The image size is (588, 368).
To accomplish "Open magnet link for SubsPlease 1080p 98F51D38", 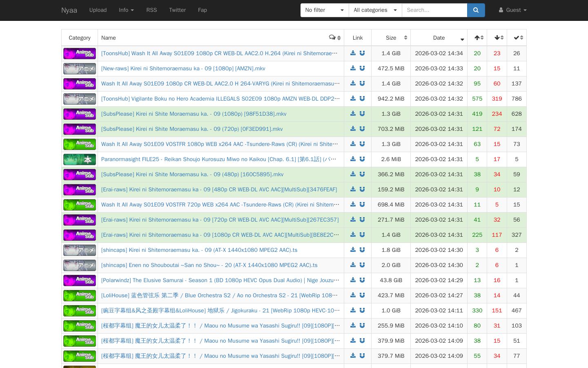I will (x=362, y=114).
